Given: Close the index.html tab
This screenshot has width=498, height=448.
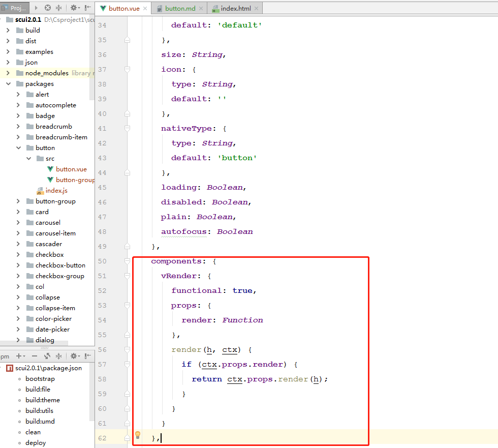Looking at the screenshot, I should 256,9.
